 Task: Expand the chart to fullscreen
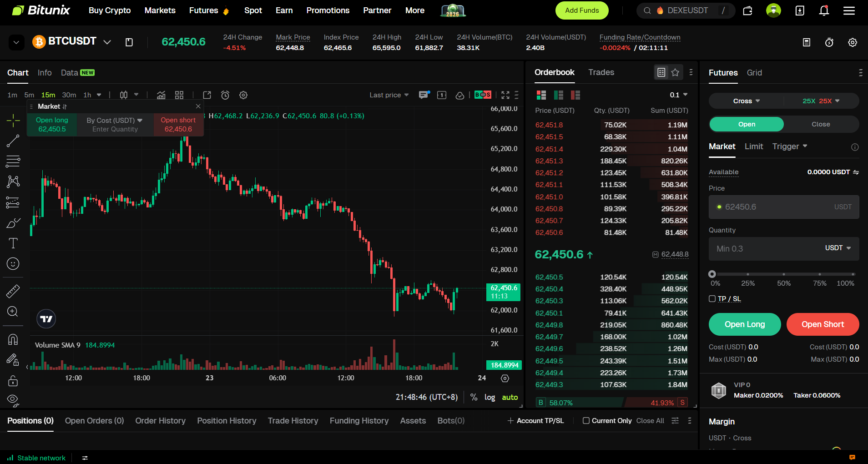tap(505, 95)
